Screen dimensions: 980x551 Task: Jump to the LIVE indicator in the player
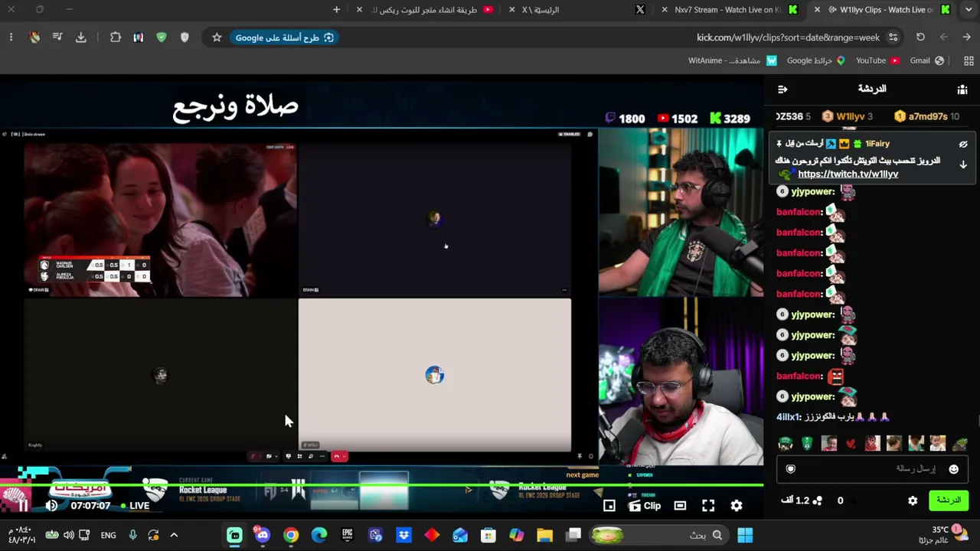point(135,505)
